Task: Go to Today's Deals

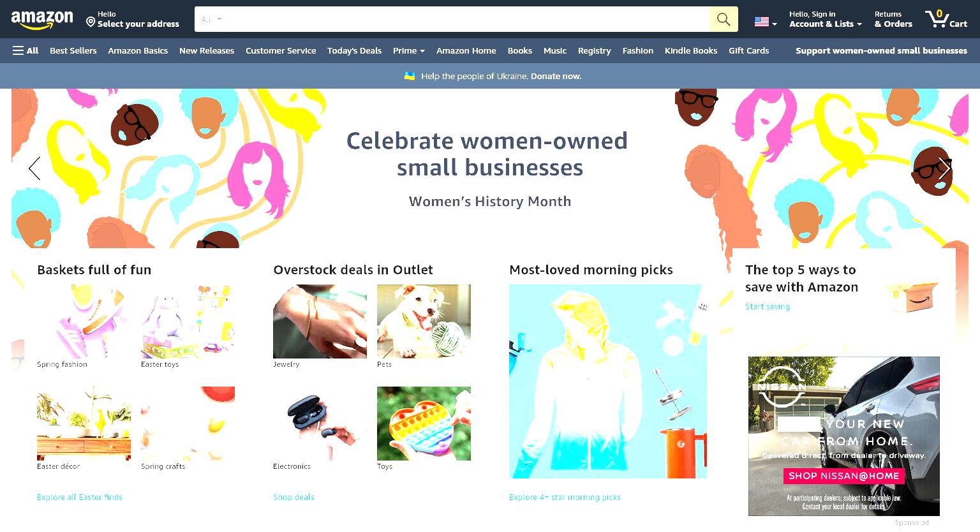Action: coord(354,50)
